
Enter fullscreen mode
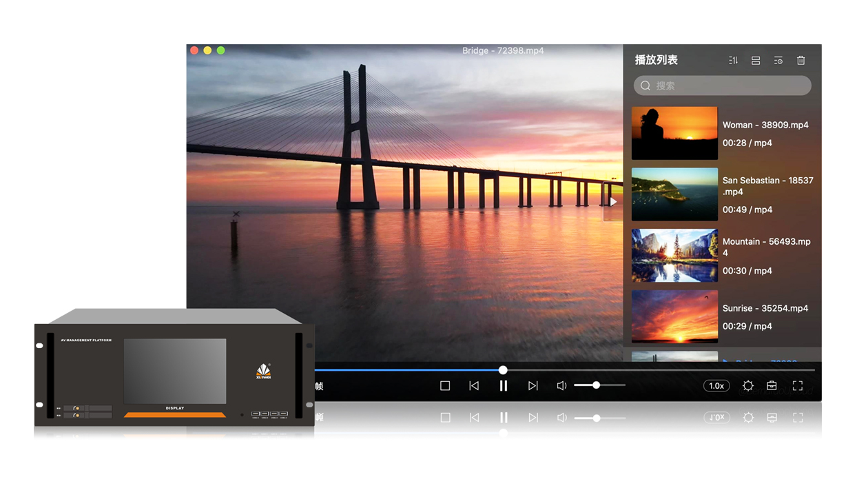coord(798,386)
